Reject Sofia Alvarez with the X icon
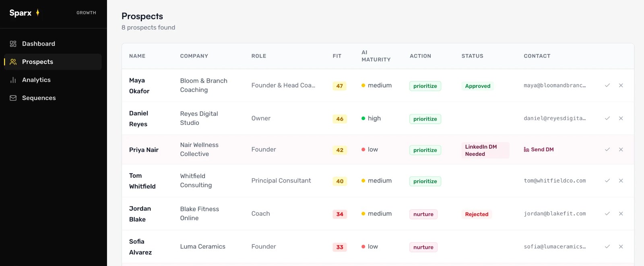The image size is (644, 266). coord(621,247)
